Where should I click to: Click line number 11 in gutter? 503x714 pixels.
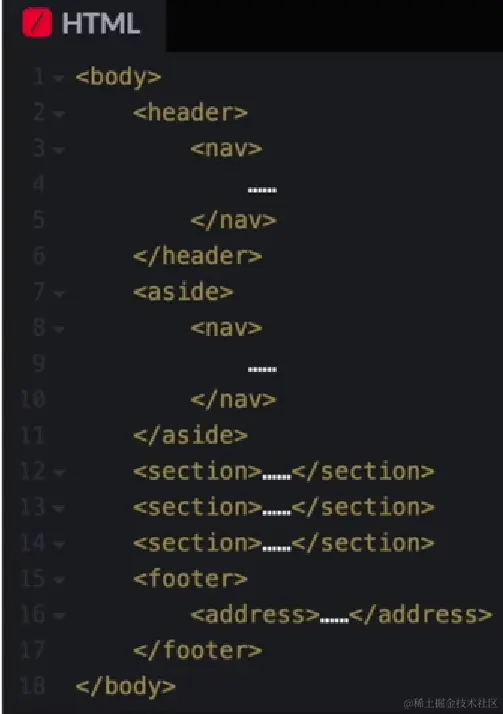click(x=33, y=435)
